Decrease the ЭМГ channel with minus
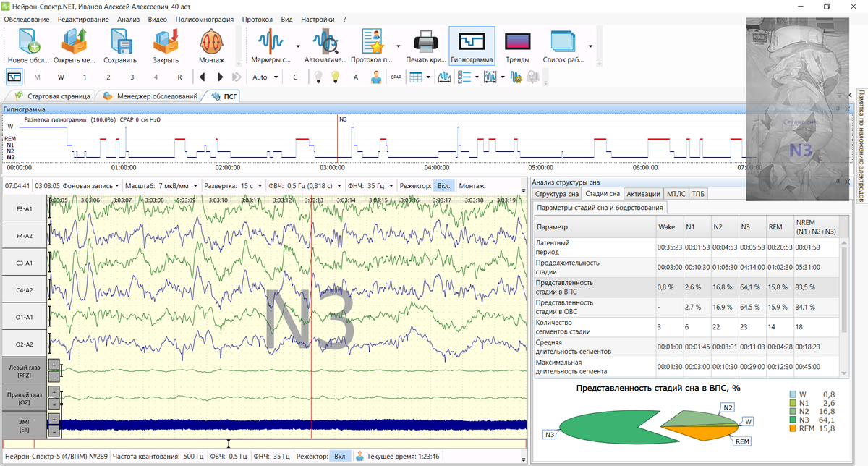Screen dimensions: 868x466 tap(54, 431)
